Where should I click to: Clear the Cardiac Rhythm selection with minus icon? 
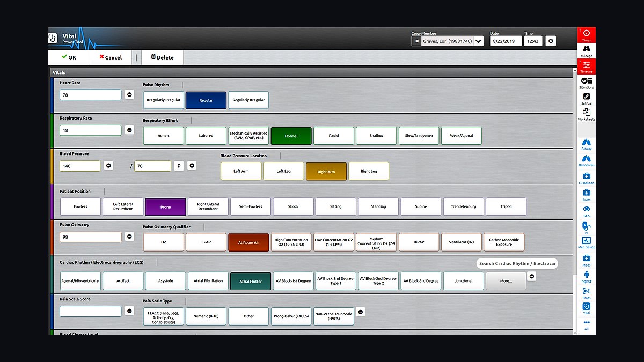(x=531, y=276)
